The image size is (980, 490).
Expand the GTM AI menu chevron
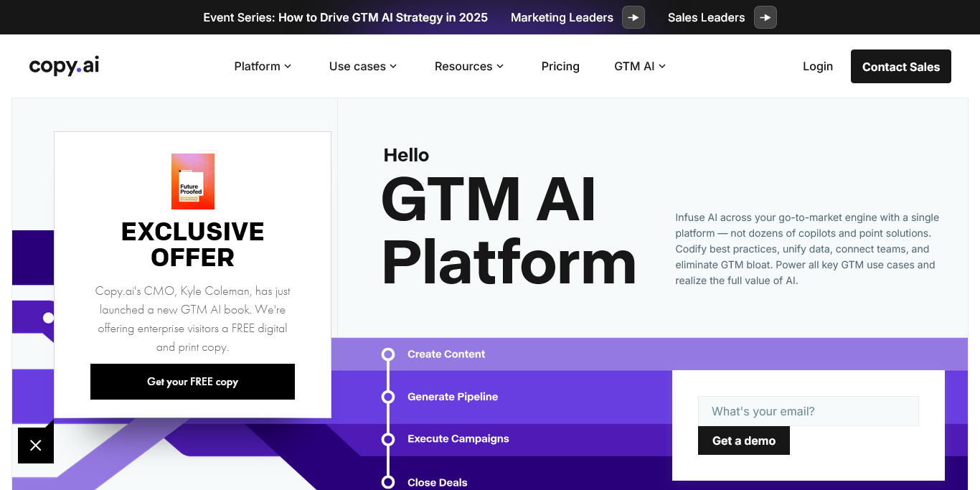point(662,66)
